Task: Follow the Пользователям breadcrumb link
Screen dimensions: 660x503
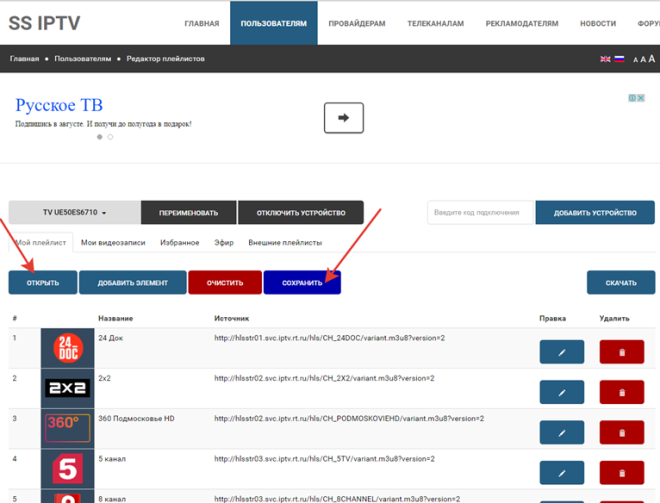Action: (82, 59)
